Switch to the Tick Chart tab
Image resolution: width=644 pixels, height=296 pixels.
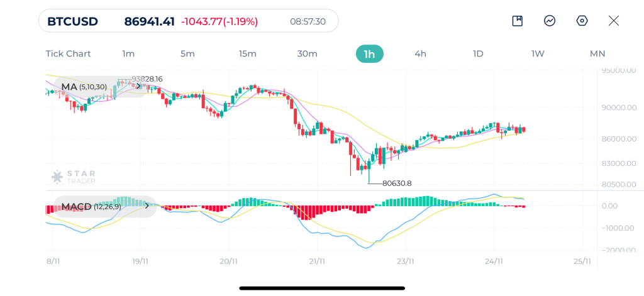click(x=68, y=54)
